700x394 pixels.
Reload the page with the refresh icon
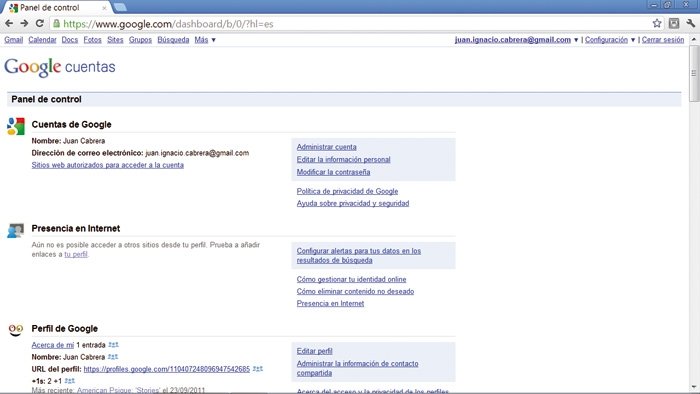[40, 23]
